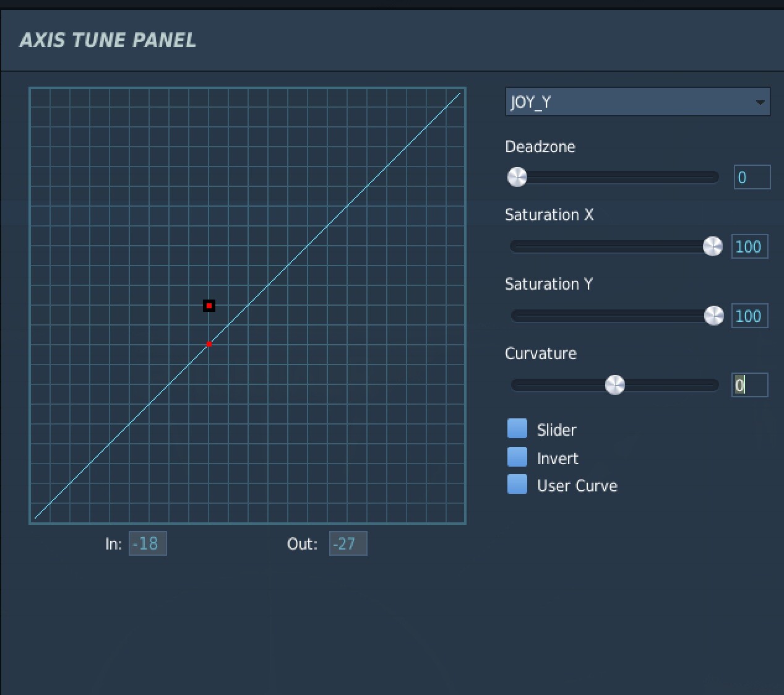Open the JOY_Y axis dropdown
Screen dimensions: 784x695
(x=637, y=101)
